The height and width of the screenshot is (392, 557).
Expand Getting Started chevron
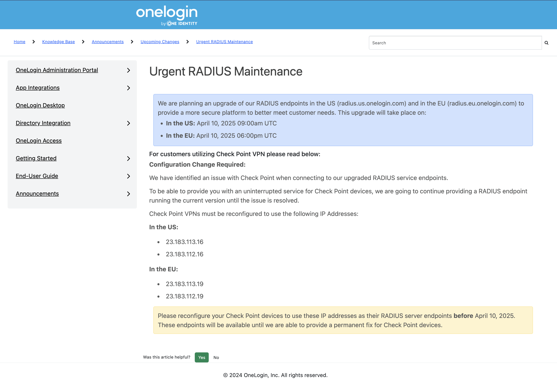point(128,159)
